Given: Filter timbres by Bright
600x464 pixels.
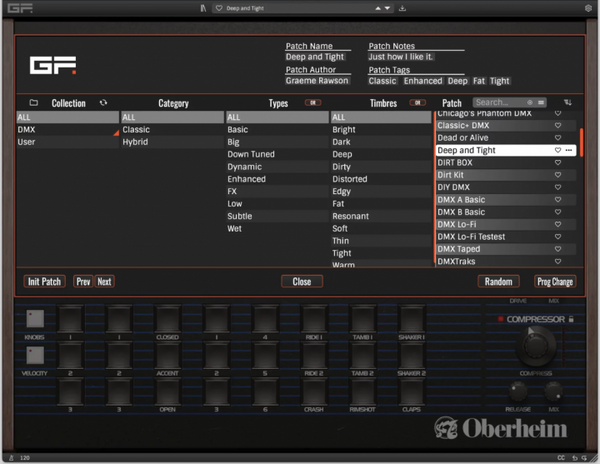Looking at the screenshot, I should coord(381,130).
